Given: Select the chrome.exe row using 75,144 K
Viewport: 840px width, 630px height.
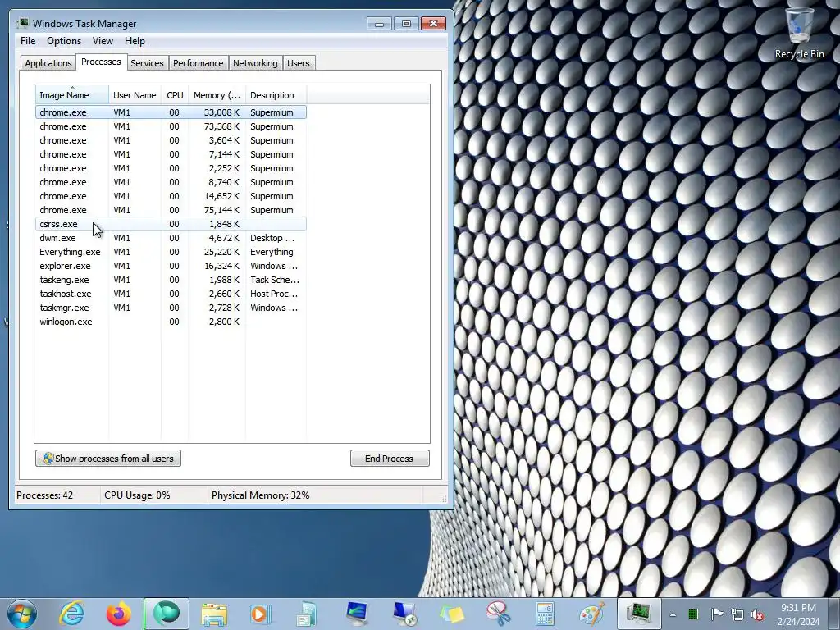Looking at the screenshot, I should 171,210.
